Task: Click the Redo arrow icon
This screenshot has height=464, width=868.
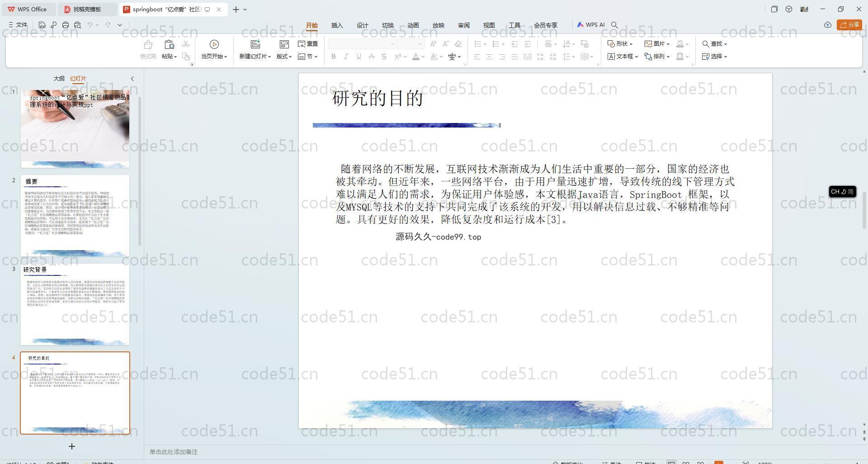Action: coord(108,25)
